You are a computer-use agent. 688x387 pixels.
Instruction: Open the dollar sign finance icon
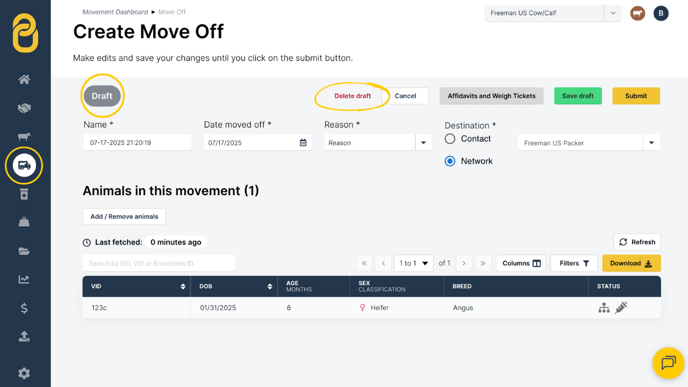24,308
